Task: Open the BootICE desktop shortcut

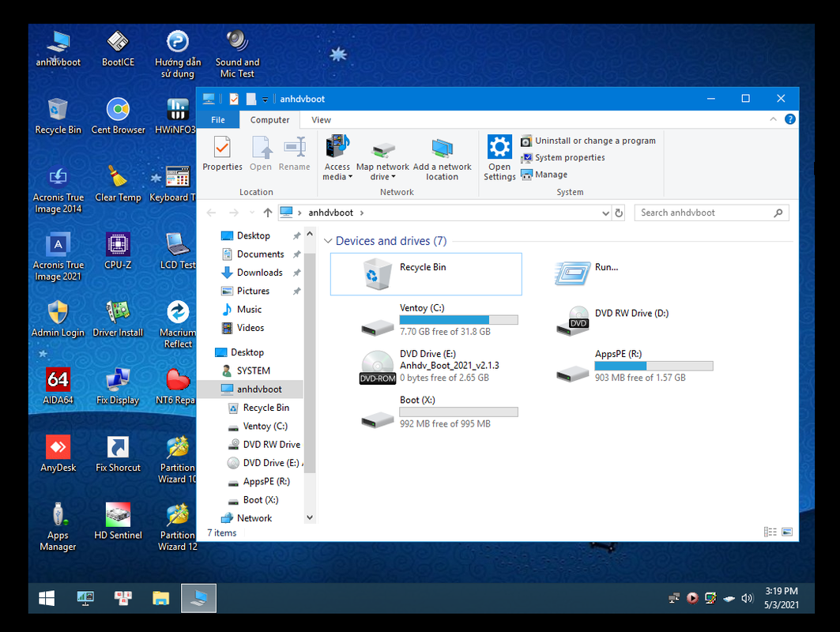Action: pos(118,49)
